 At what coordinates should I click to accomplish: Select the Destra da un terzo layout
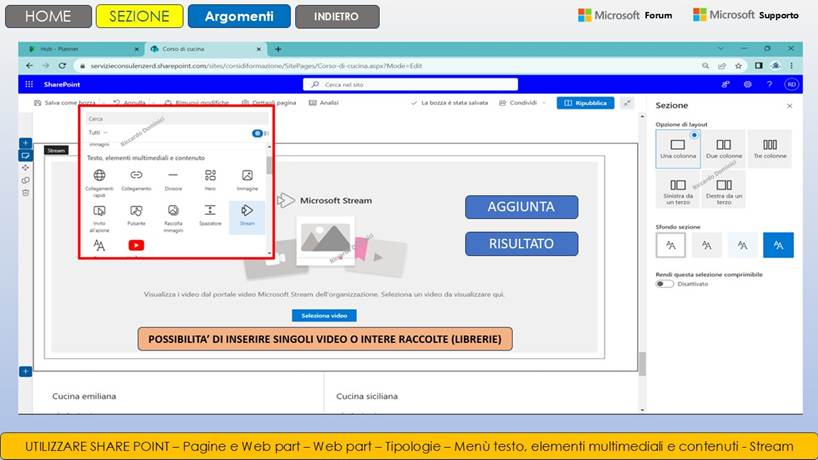(x=724, y=190)
